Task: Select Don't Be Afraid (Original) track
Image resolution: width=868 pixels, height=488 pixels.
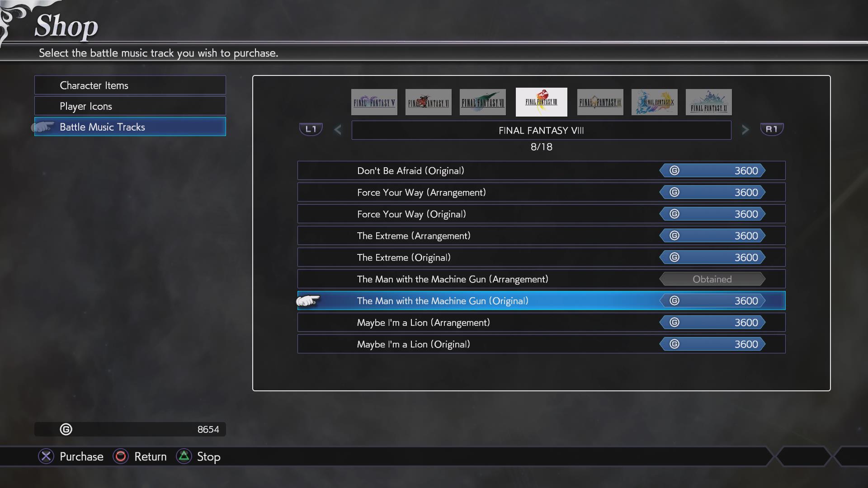Action: tap(541, 170)
